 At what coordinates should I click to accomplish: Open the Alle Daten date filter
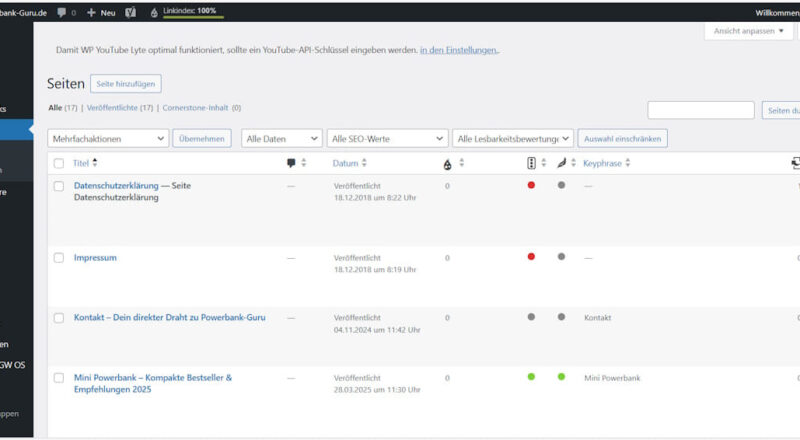click(281, 138)
